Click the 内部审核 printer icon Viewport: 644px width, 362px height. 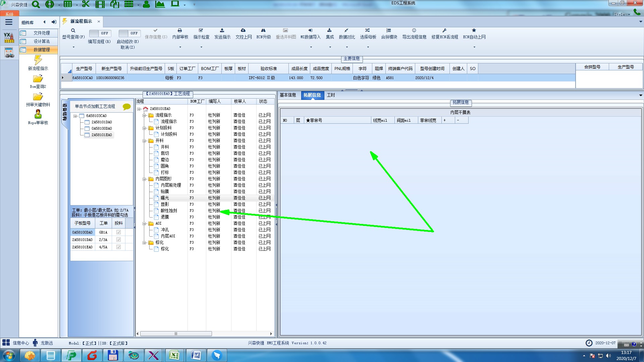pos(180,31)
